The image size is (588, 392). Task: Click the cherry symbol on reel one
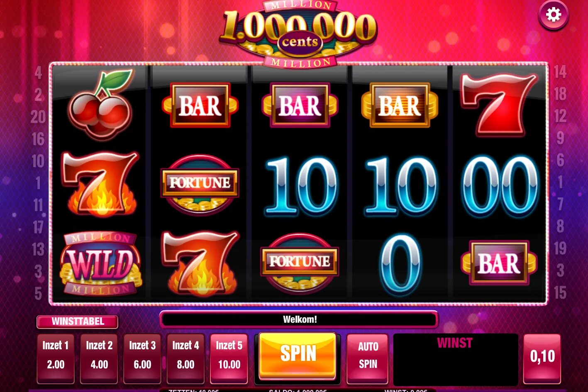pyautogui.click(x=101, y=104)
